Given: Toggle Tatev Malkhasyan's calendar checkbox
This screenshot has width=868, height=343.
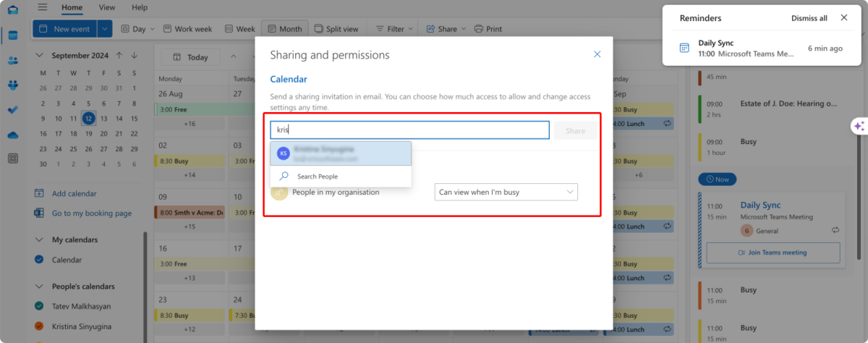Looking at the screenshot, I should coord(39,306).
